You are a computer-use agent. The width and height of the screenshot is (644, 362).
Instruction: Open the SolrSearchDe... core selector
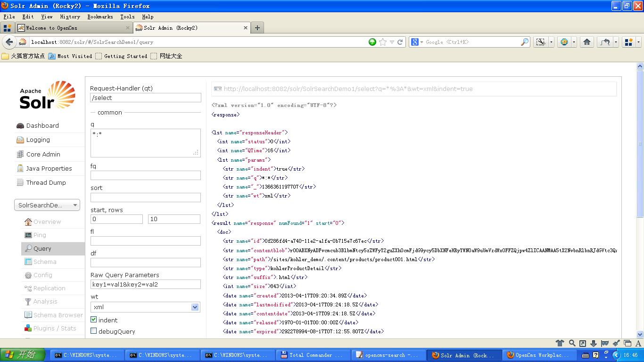47,205
